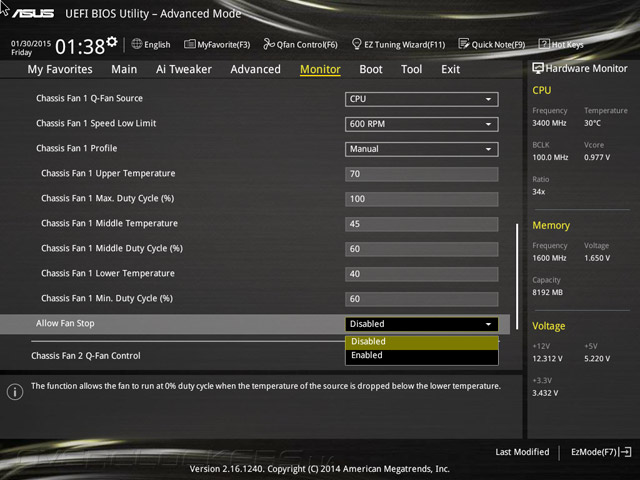This screenshot has width=640, height=480.
Task: Click the info icon beside help text
Action: click(15, 392)
